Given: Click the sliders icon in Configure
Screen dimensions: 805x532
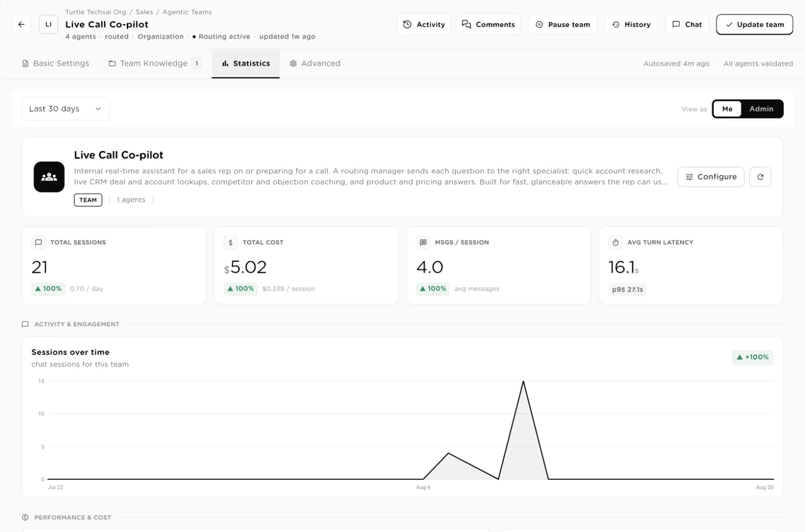Looking at the screenshot, I should (x=689, y=177).
